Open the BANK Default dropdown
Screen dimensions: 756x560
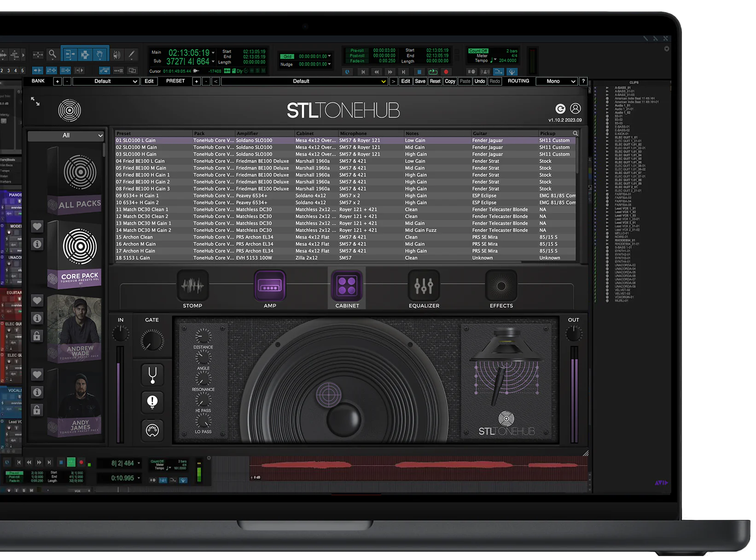(106, 81)
